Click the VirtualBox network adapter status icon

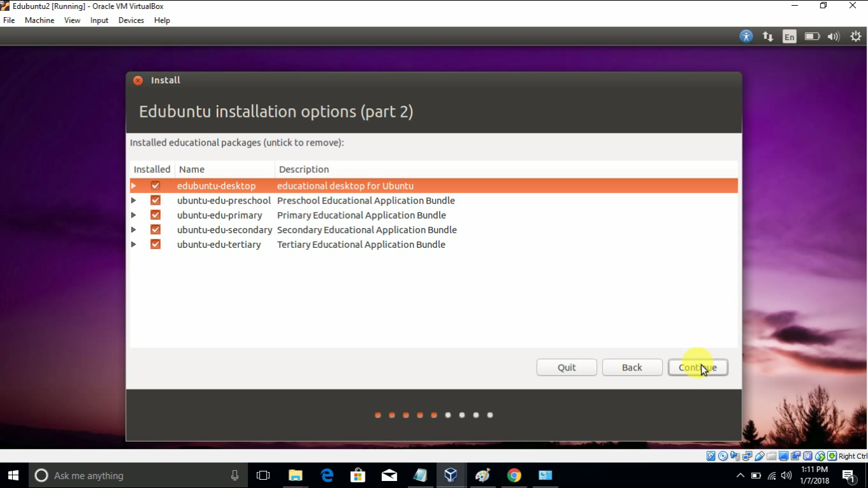click(747, 456)
